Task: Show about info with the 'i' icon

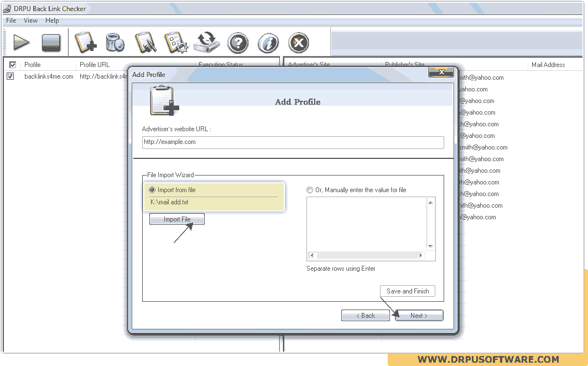Action: tap(268, 43)
